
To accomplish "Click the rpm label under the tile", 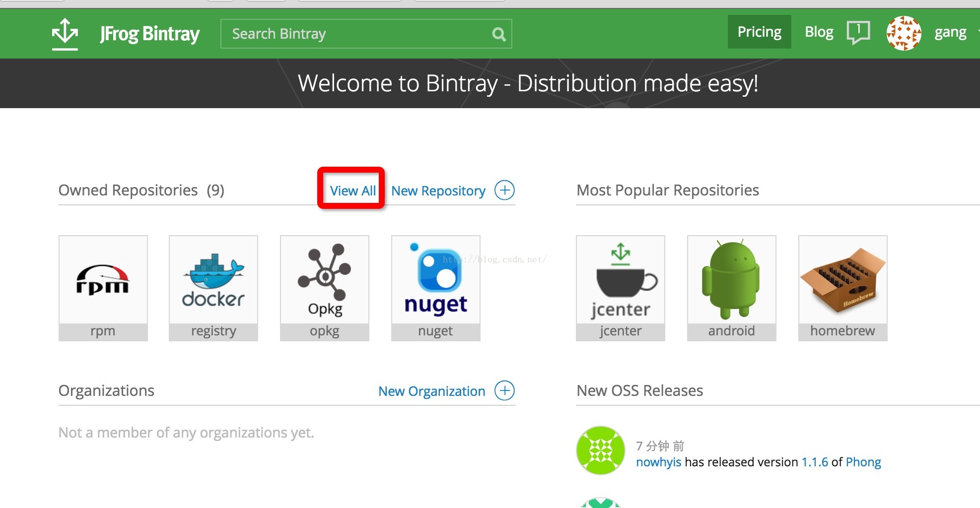I will coord(103,331).
